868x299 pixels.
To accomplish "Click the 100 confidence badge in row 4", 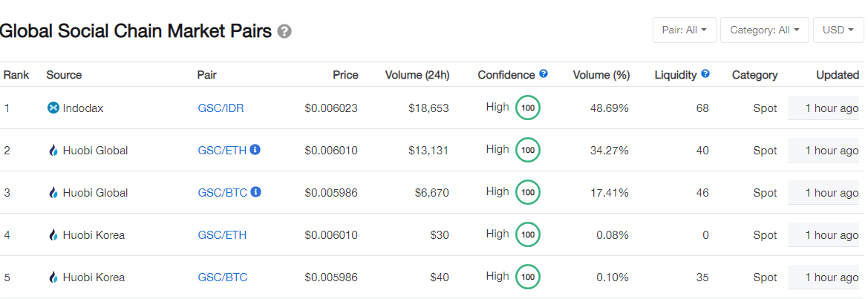I will tap(528, 234).
